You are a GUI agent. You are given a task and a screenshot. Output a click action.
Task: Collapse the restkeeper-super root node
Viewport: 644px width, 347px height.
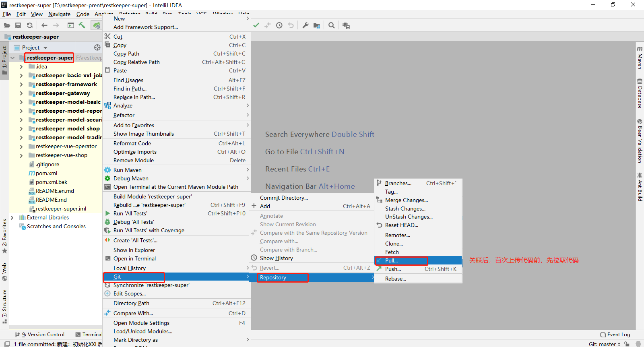[x=12, y=58]
